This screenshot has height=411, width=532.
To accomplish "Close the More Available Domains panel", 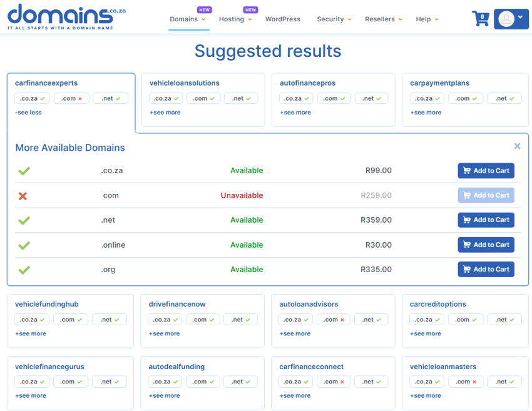I will 517,146.
